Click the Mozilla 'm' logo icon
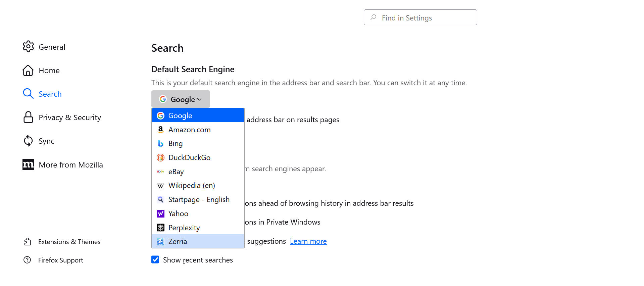The width and height of the screenshot is (644, 286). [28, 164]
